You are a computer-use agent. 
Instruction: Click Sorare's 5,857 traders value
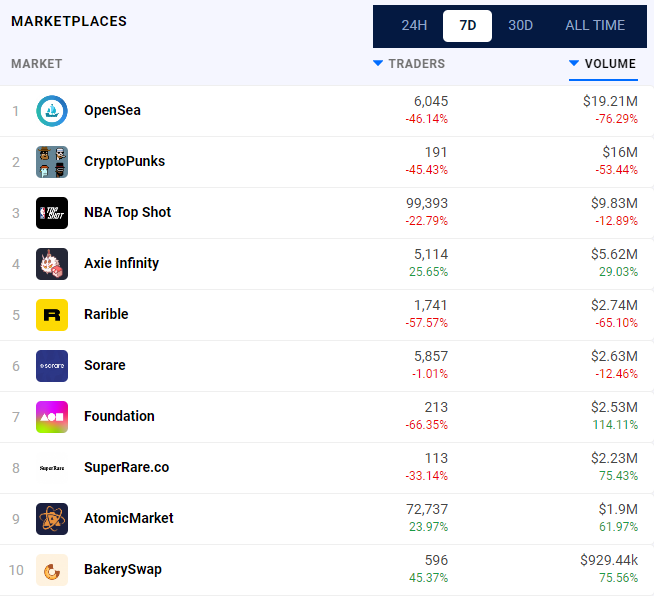tap(431, 357)
